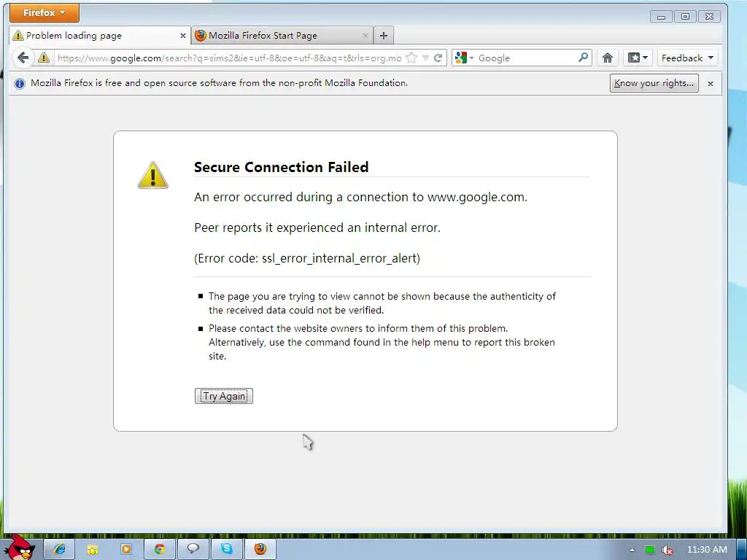Open a new tab with the plus button
The height and width of the screenshot is (560, 747).
tap(384, 35)
